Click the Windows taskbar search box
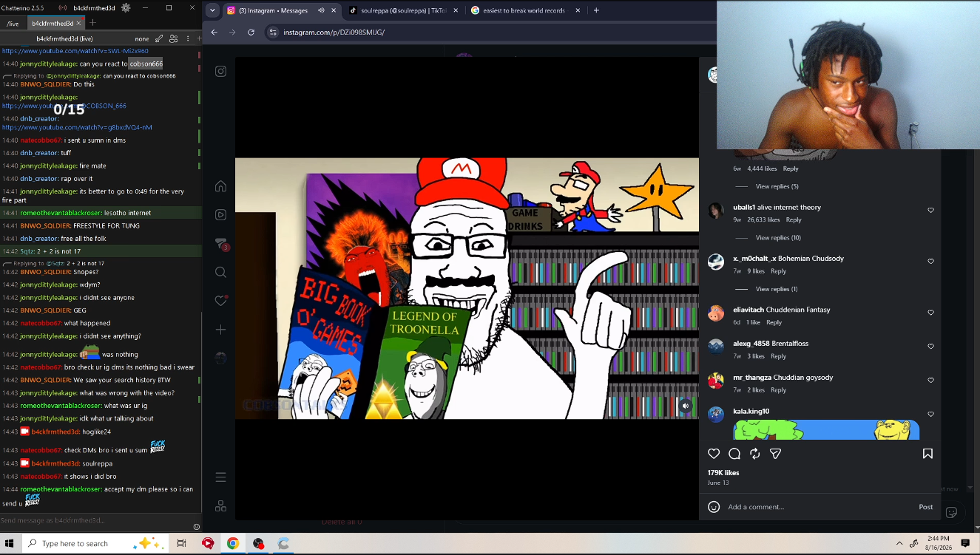 (96, 543)
